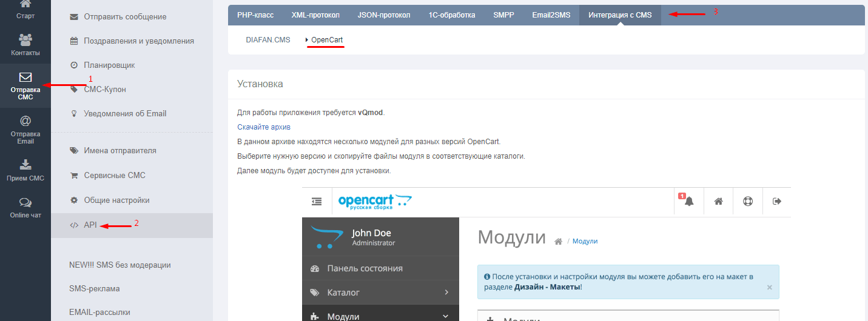Image resolution: width=868 pixels, height=321 pixels.
Task: Click envelope icon beside Отправить сообщение
Action: point(74,16)
